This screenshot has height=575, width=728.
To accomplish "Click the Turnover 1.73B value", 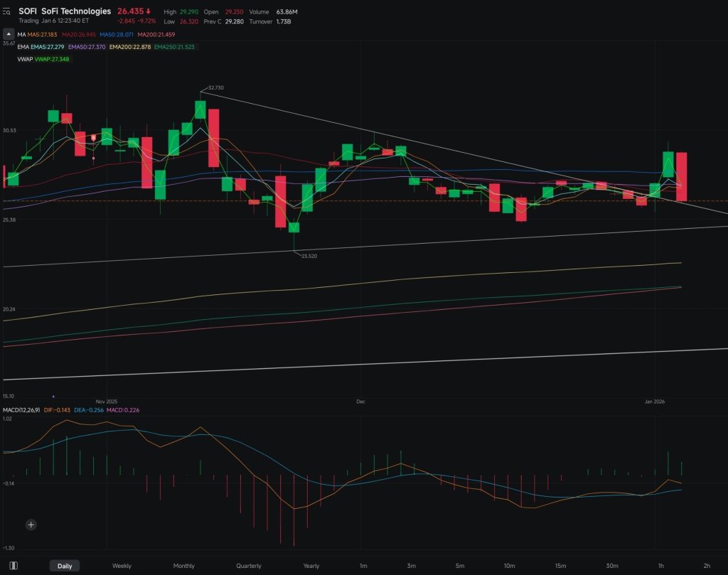I will (283, 22).
